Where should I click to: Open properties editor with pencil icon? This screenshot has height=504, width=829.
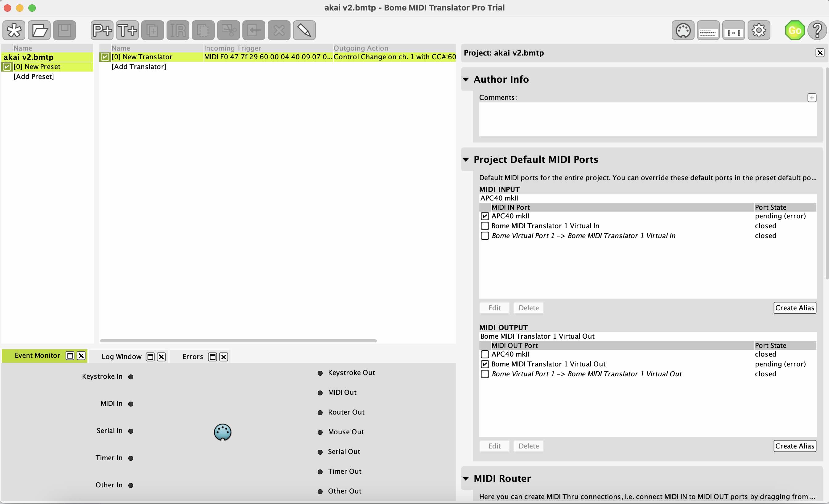[304, 30]
